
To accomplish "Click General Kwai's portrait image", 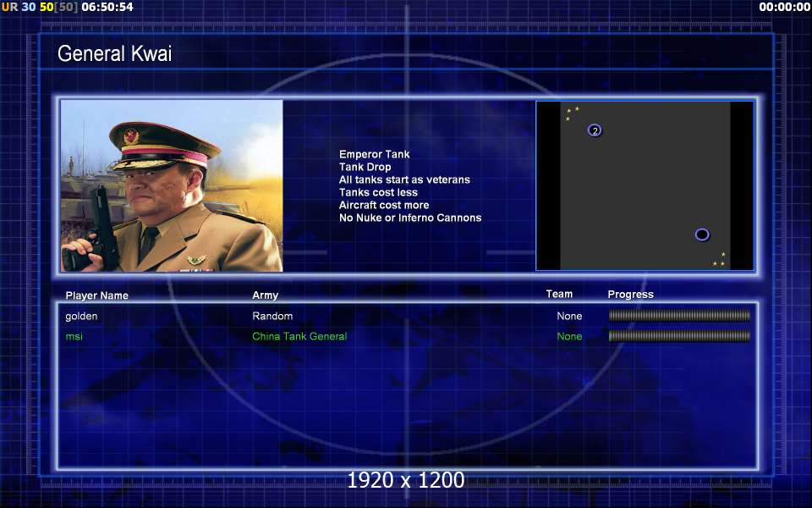I will tap(172, 185).
